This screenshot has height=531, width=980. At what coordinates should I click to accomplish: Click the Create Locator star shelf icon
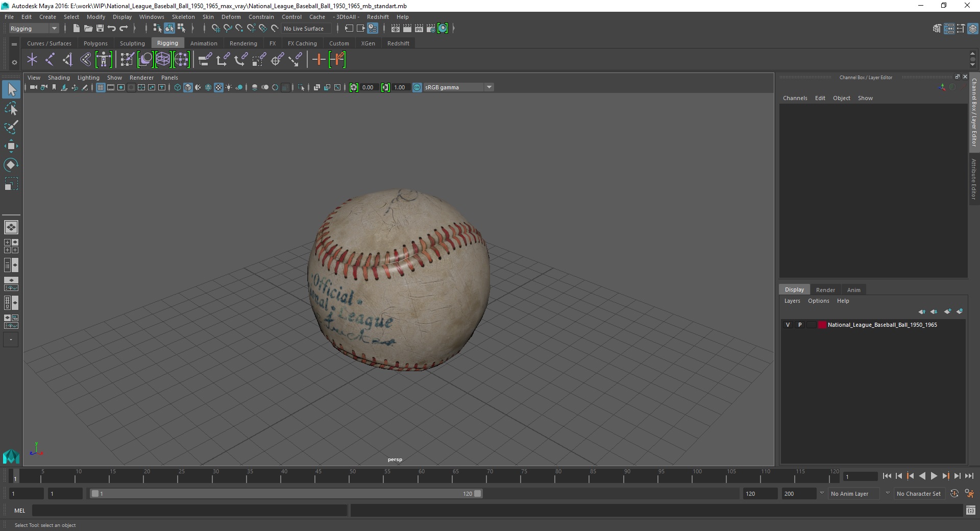click(32, 60)
